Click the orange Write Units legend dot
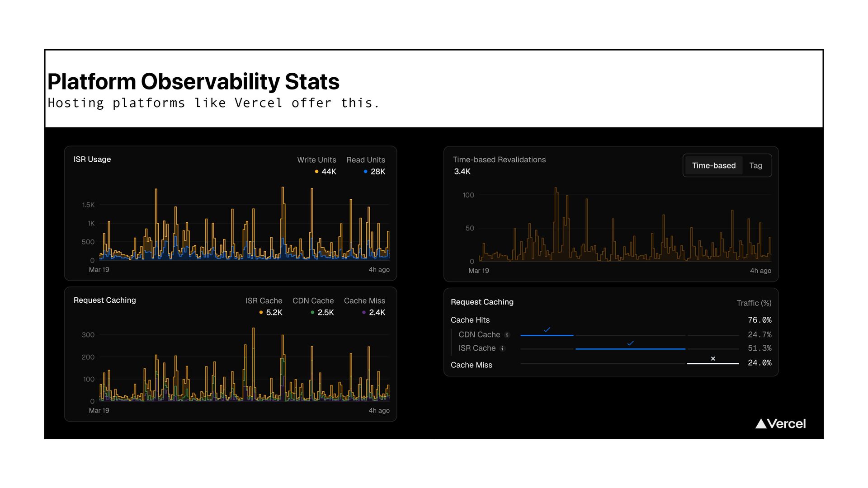Image resolution: width=868 pixels, height=488 pixels. coord(316,172)
